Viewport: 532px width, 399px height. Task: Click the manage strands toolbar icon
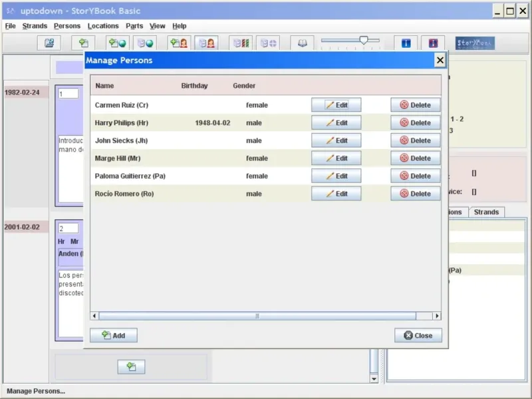(x=241, y=43)
